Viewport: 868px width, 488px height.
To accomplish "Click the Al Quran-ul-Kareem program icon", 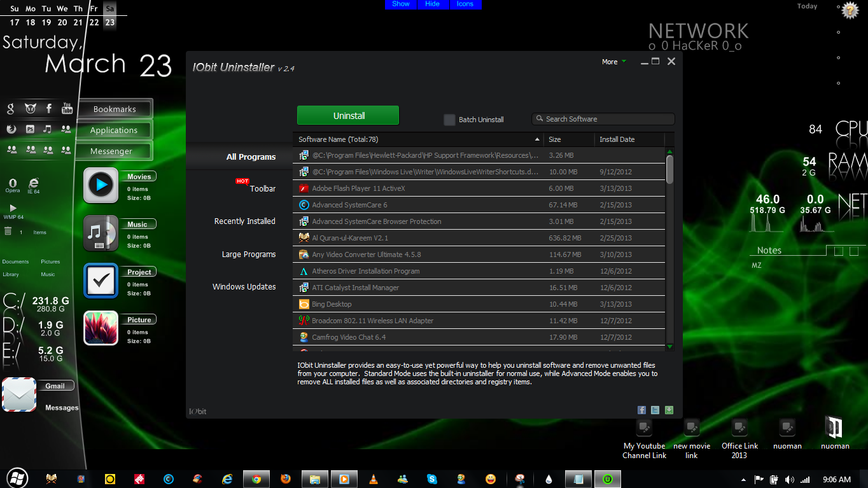I will pyautogui.click(x=304, y=238).
